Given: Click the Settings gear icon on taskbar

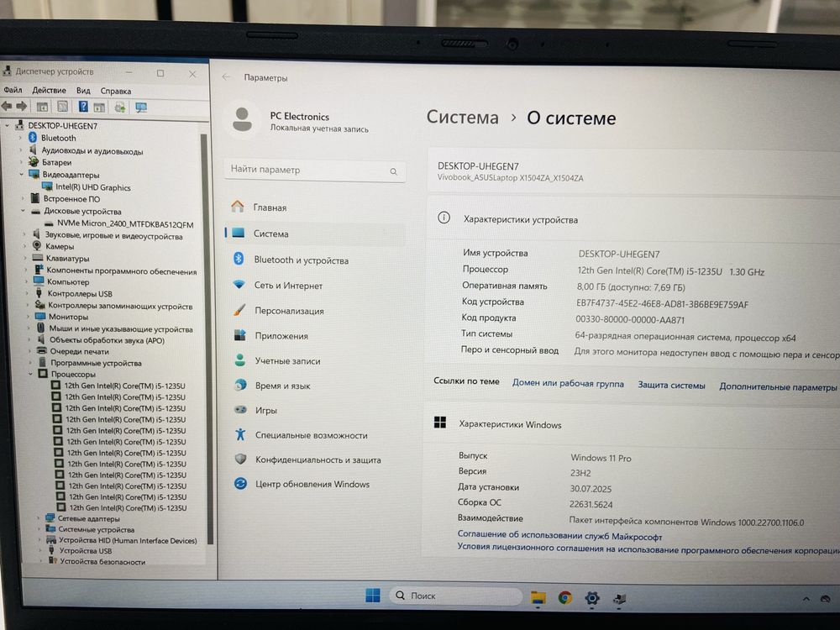Looking at the screenshot, I should point(592,598).
